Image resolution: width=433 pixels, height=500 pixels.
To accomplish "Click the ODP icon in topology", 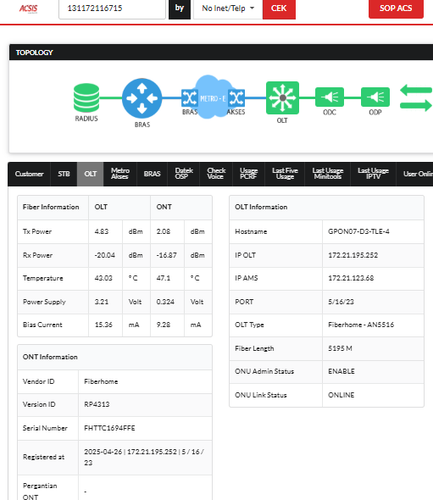I will pos(375,97).
